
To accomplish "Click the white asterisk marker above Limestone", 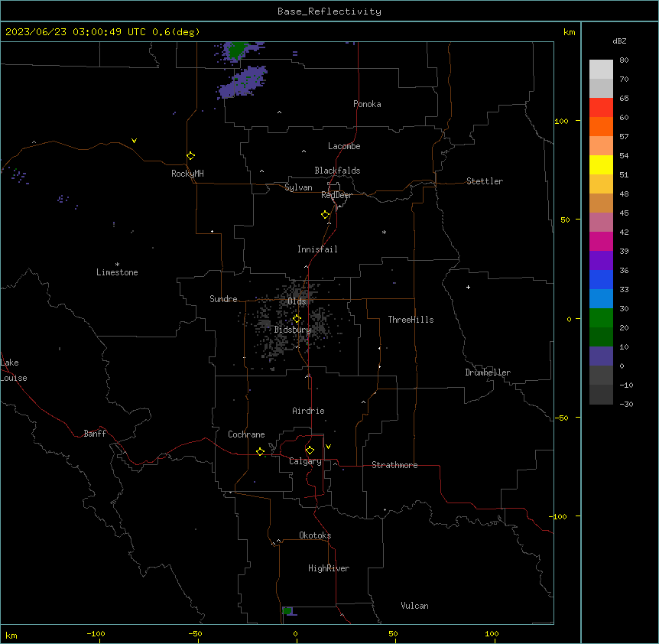I will point(117,265).
